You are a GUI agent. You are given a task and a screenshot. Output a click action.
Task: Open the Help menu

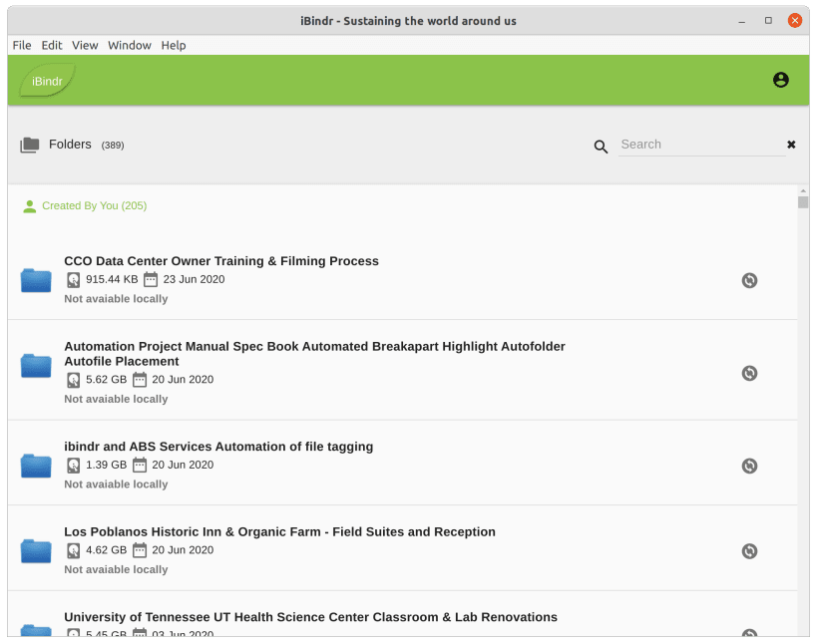tap(173, 45)
